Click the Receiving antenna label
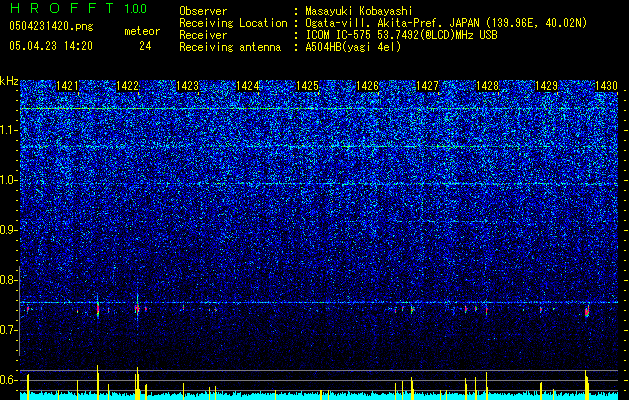 click(x=230, y=47)
